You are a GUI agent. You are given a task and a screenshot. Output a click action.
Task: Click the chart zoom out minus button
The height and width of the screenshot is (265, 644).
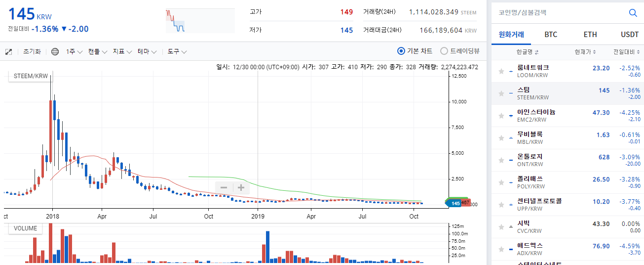[x=224, y=188]
